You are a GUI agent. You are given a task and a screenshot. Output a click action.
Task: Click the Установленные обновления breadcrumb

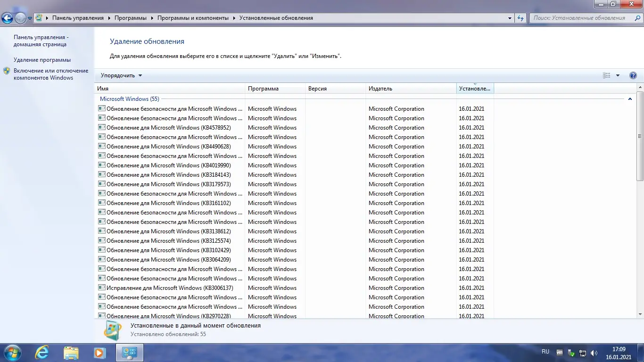[x=276, y=18]
